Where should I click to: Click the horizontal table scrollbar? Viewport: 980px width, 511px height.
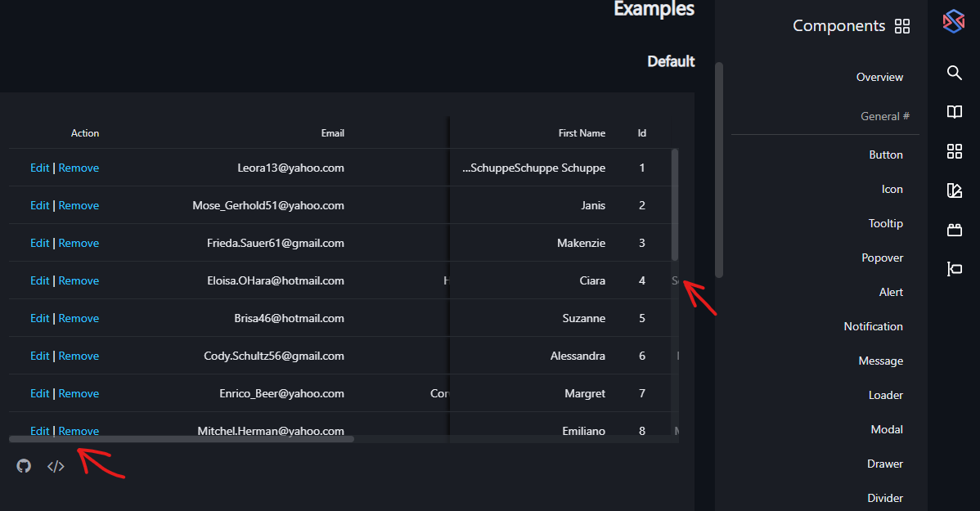[x=180, y=439]
